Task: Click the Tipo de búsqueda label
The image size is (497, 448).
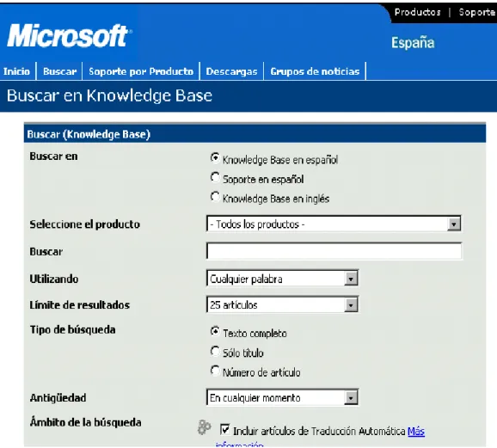Action: point(72,329)
